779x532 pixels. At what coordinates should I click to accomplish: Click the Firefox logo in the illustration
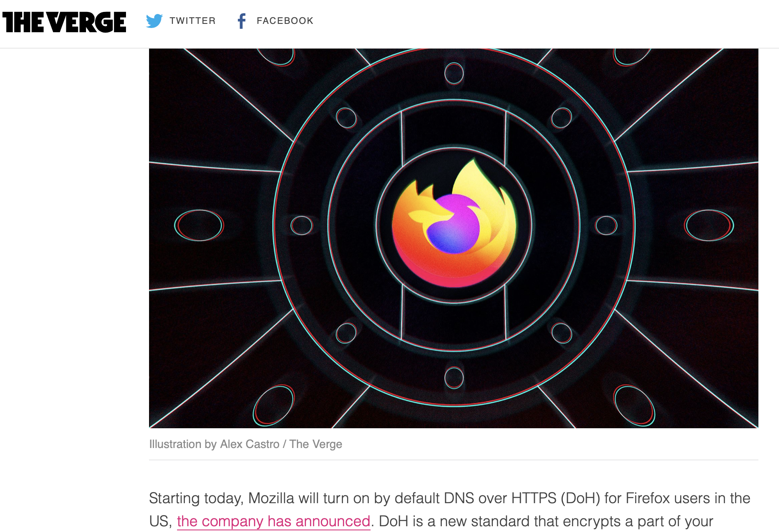coord(454,223)
